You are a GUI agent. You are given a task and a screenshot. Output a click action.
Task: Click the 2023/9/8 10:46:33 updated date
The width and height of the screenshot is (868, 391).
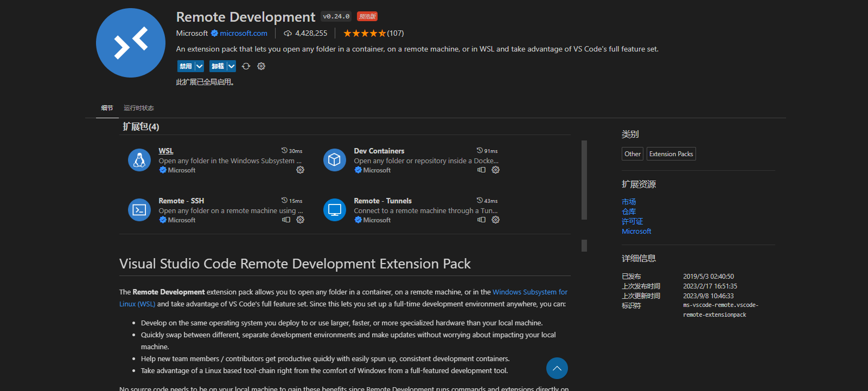click(x=709, y=296)
